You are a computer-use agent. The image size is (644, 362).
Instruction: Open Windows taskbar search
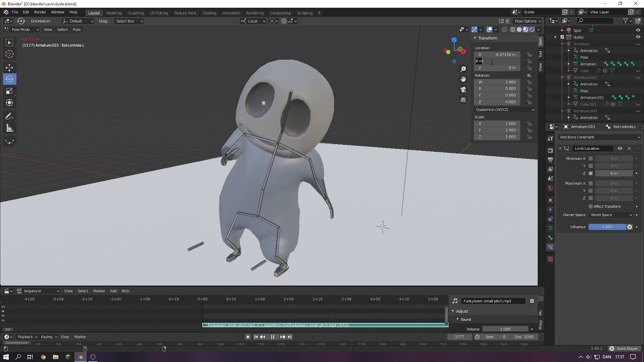(x=18, y=357)
